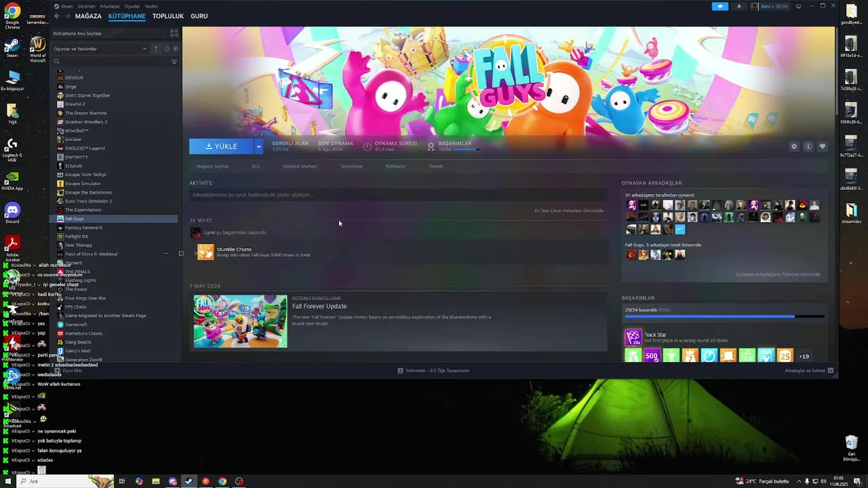This screenshot has width=868, height=488.
Task: Show the +19 more achievements
Action: point(804,357)
